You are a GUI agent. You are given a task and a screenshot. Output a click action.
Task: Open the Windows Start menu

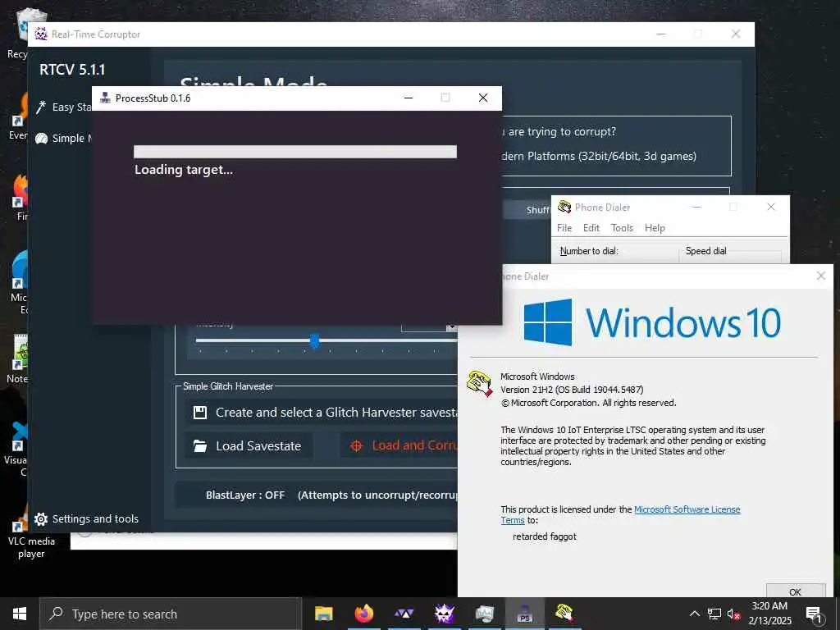[x=20, y=614]
